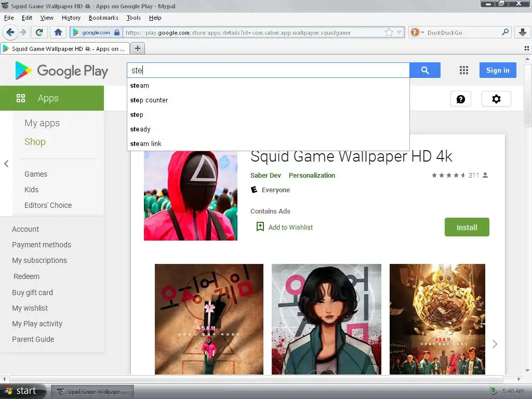
Task: Select the 'steam' suggestion
Action: click(x=268, y=86)
